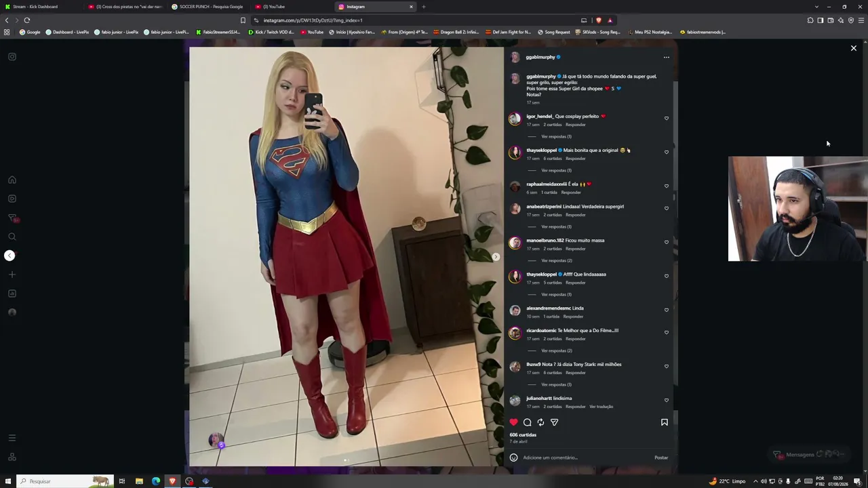Close the Instagram post overlay
The image size is (868, 488).
click(x=854, y=48)
